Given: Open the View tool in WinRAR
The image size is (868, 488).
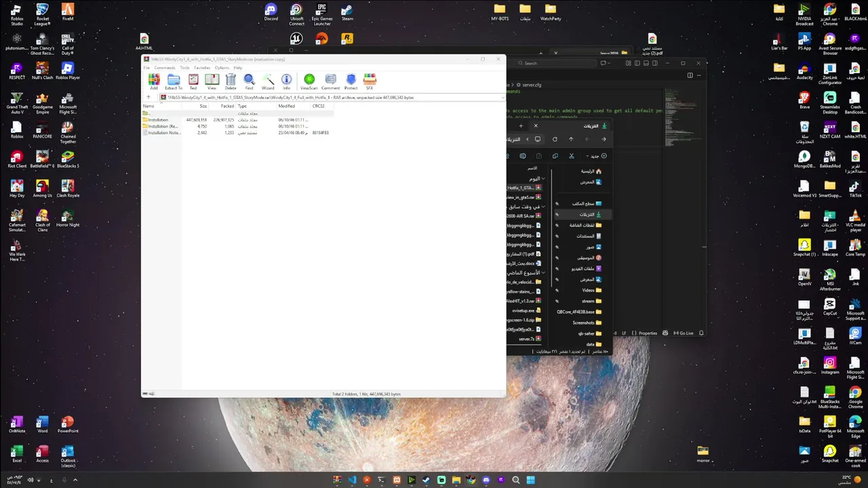Looking at the screenshot, I should click(x=212, y=82).
